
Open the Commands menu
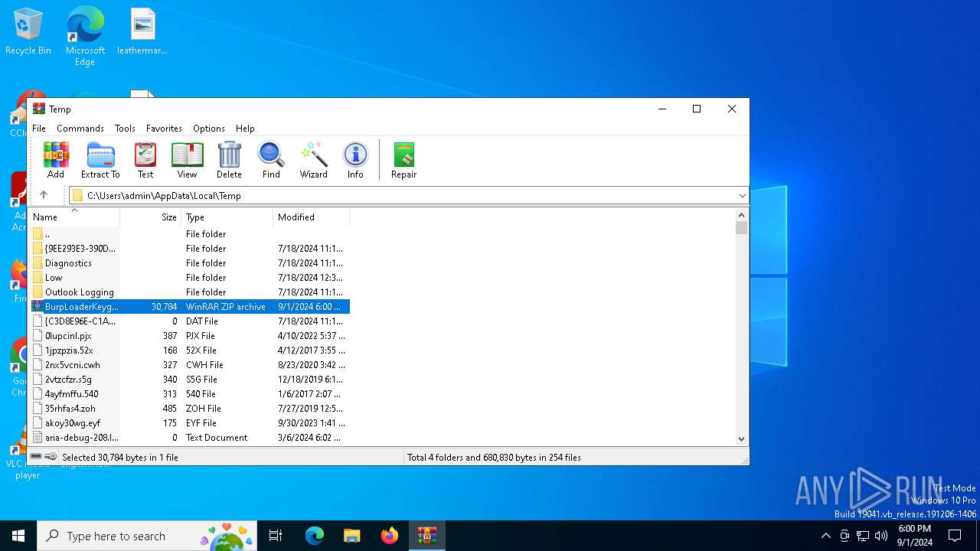(80, 129)
